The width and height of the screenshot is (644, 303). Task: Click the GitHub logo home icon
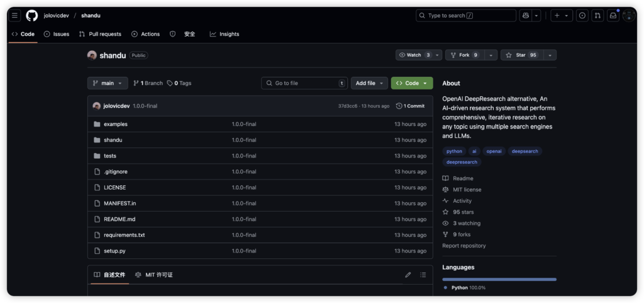(32, 16)
